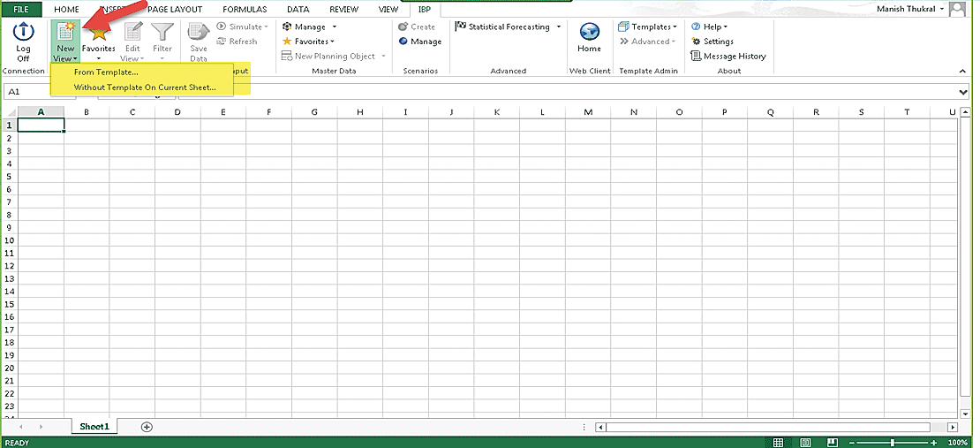Viewport: 980px width, 448px height.
Task: Click the horizontal scrollbar left arrow
Action: coord(600,428)
